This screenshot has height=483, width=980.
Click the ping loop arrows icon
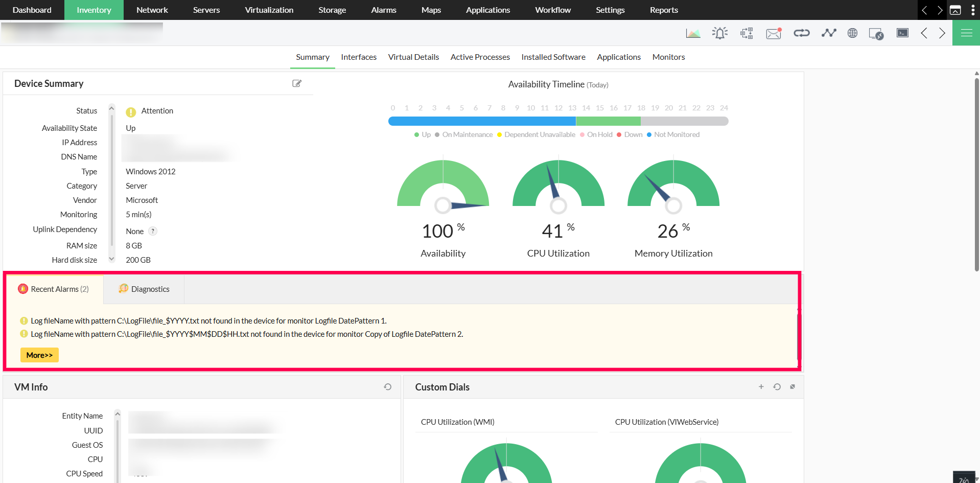point(801,33)
